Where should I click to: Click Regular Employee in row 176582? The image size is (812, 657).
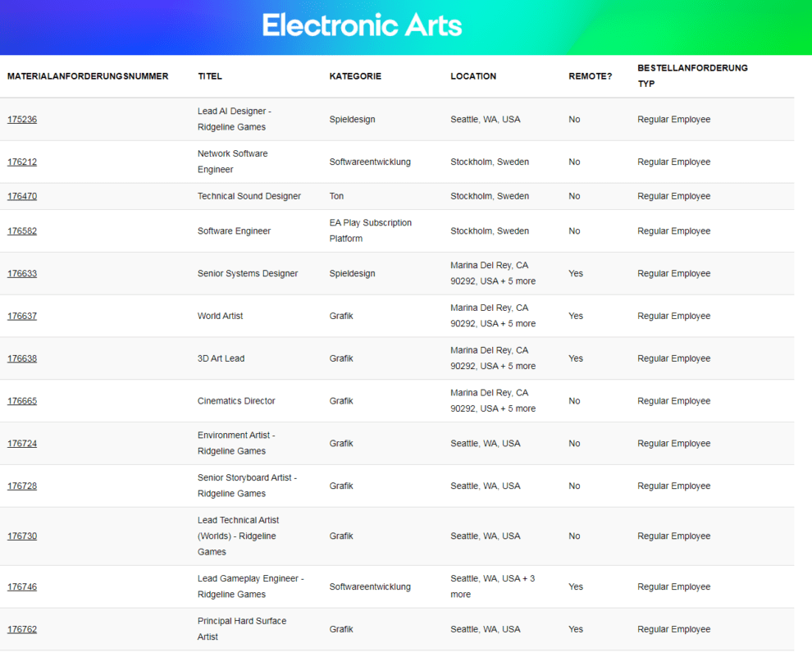673,231
